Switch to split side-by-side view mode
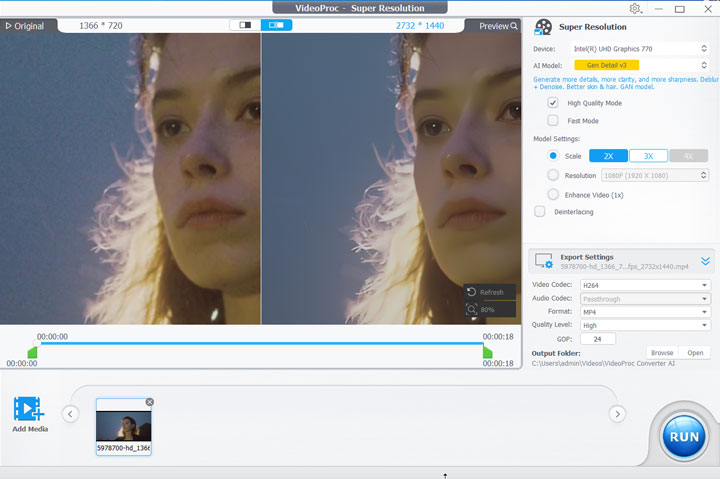The image size is (720, 479). 276,25
